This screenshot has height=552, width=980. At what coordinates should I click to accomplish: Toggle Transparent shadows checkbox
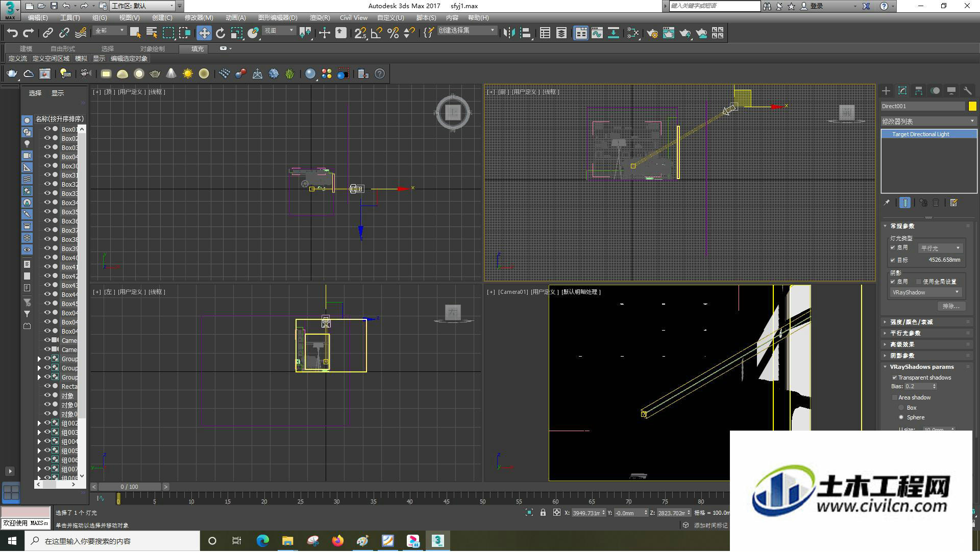click(x=894, y=378)
